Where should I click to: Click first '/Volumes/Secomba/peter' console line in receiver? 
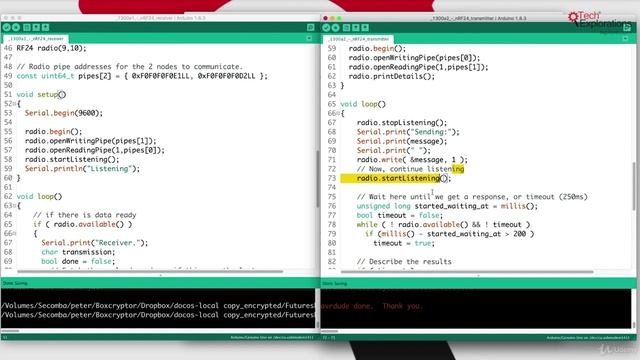click(158, 305)
